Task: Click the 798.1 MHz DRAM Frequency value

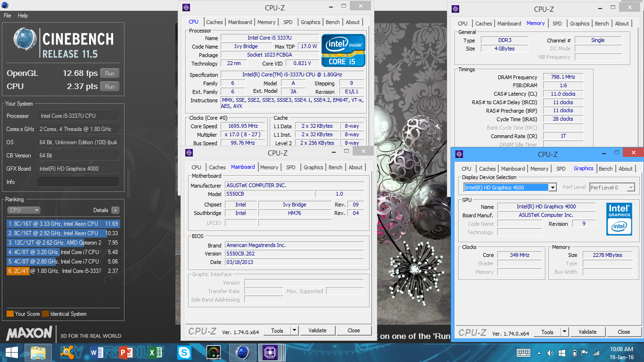Action: [x=563, y=77]
